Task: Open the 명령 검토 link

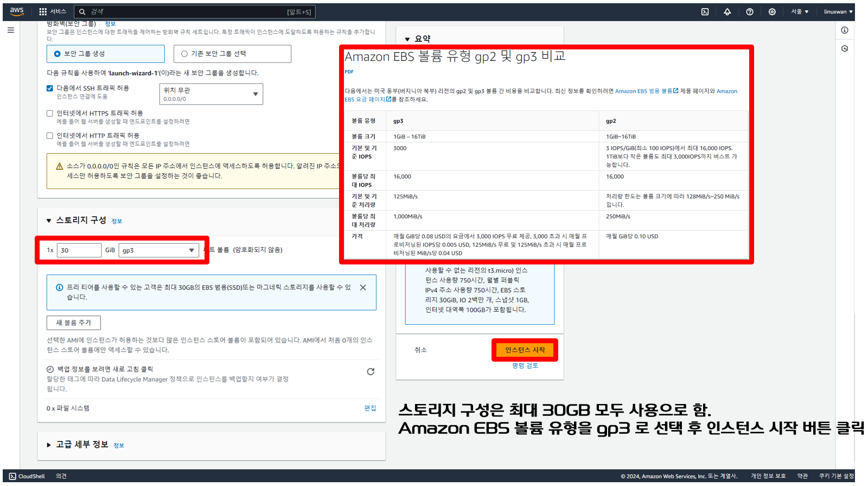Action: click(x=525, y=366)
